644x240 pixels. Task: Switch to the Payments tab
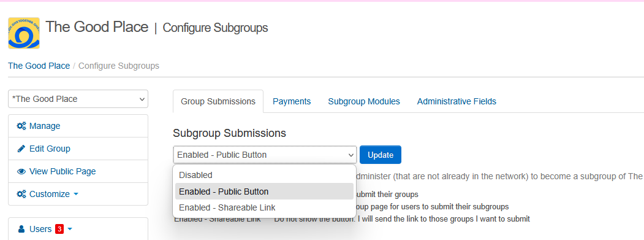[292, 101]
